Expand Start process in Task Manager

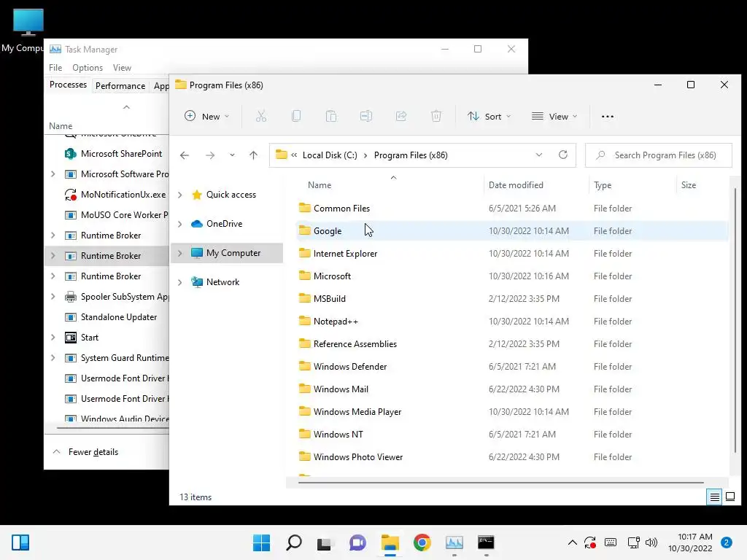53,338
